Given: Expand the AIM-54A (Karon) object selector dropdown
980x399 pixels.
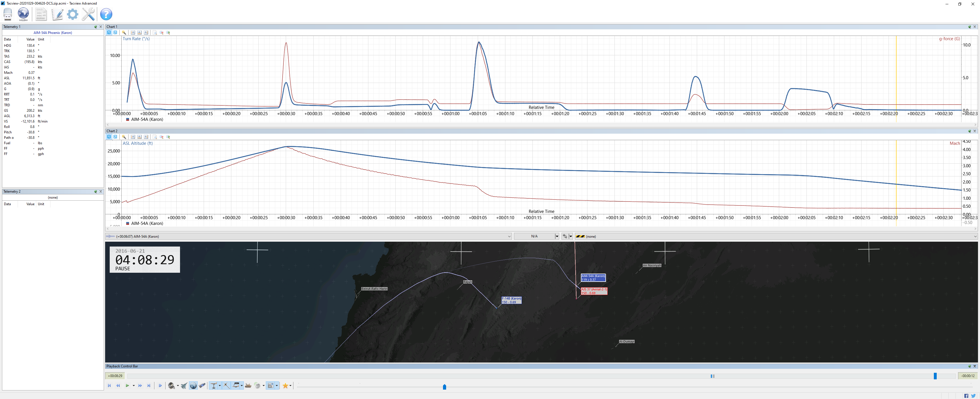Looking at the screenshot, I should point(509,237).
